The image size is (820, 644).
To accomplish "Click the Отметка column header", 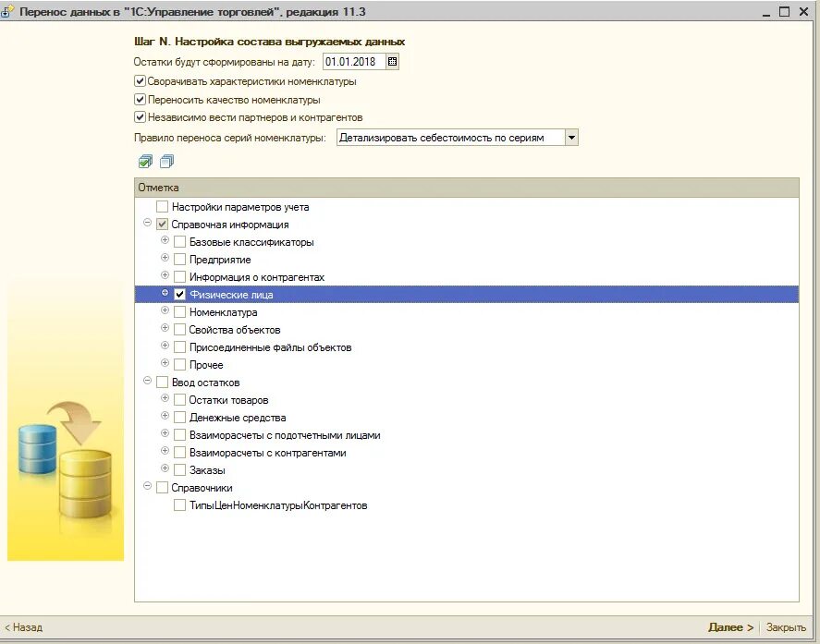I will (x=467, y=188).
